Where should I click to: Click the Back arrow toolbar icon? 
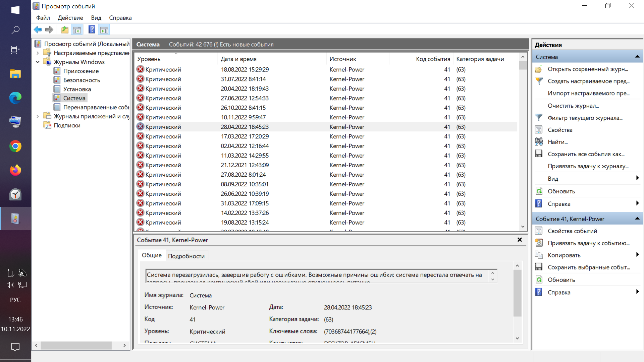[x=38, y=30]
